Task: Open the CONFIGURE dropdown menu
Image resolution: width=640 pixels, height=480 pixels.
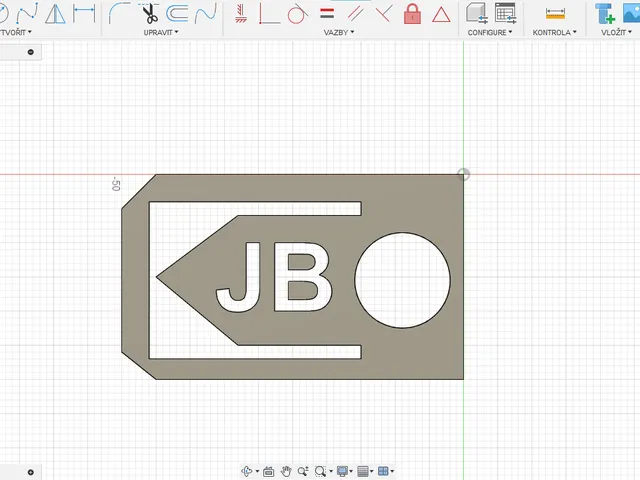Action: click(490, 32)
